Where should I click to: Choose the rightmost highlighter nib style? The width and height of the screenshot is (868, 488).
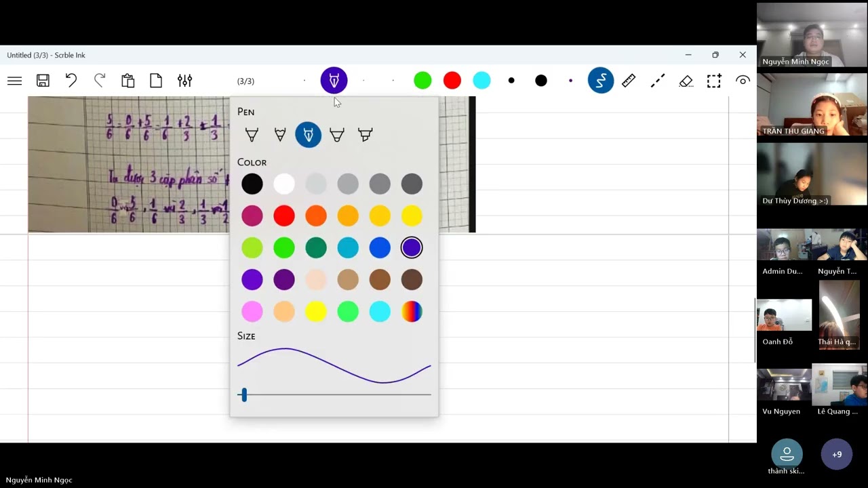point(366,135)
